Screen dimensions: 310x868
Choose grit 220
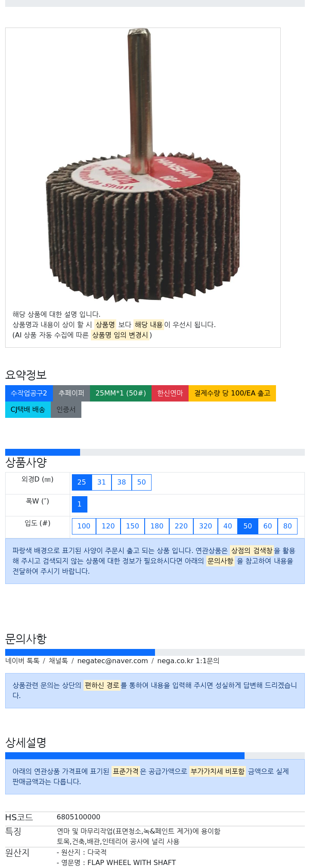(x=181, y=526)
